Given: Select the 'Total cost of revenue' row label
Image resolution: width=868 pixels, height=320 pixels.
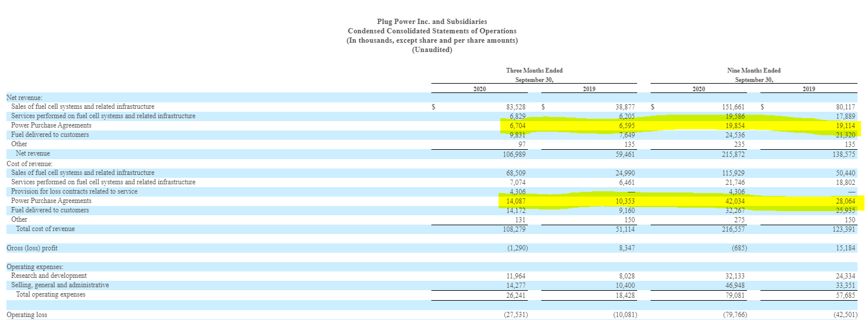Looking at the screenshot, I should (x=46, y=229).
